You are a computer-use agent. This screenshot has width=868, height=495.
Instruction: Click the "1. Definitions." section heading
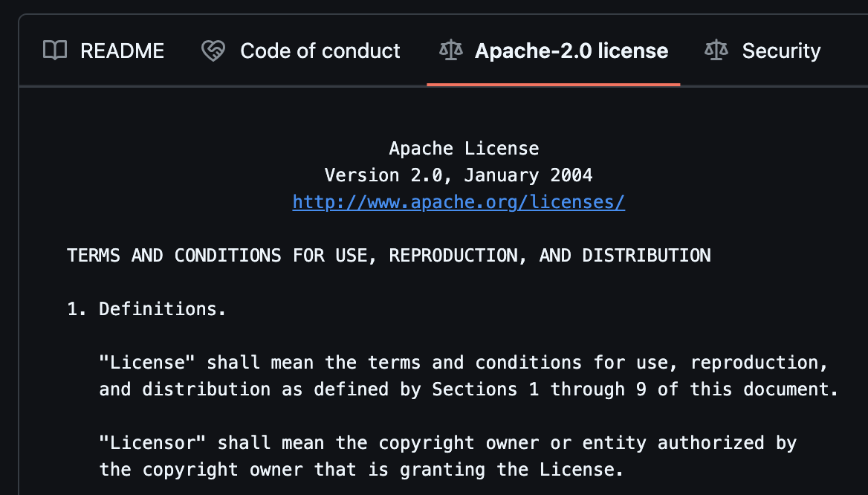(146, 309)
